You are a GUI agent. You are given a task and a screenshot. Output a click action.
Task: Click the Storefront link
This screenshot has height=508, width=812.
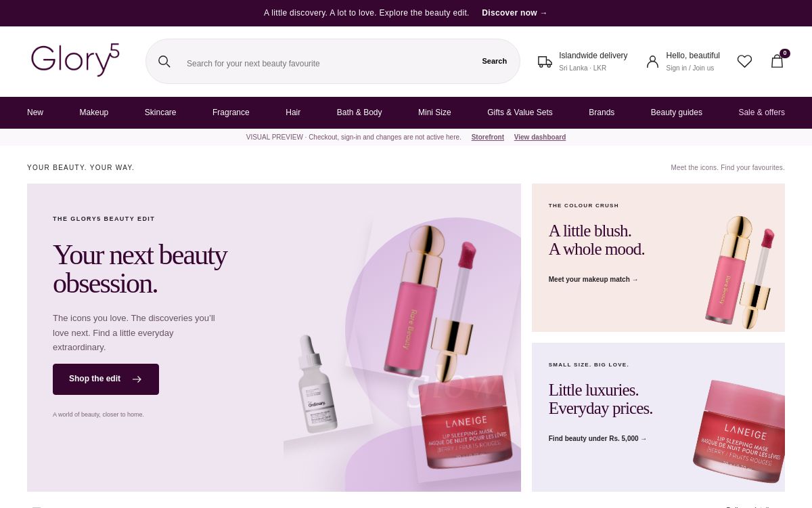point(488,137)
